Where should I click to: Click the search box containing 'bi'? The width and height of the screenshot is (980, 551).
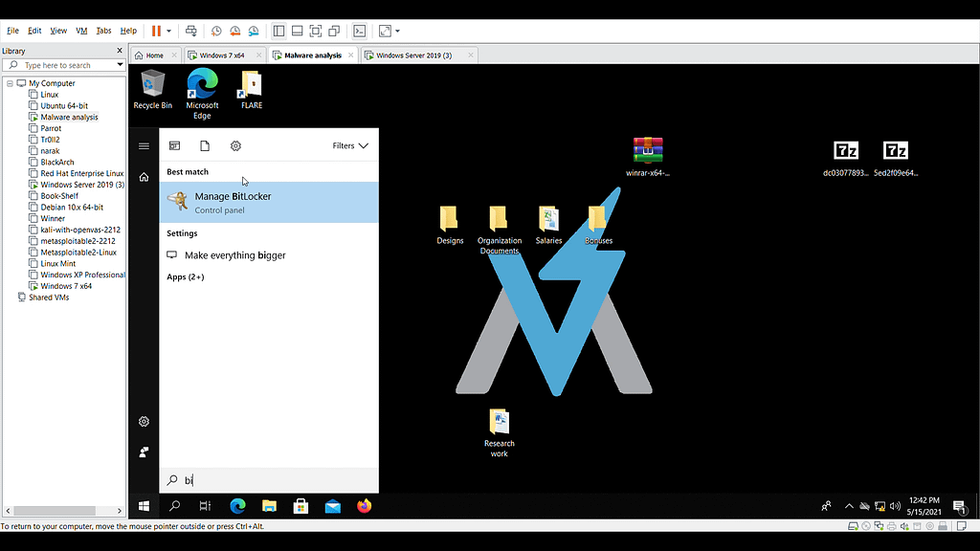coord(269,480)
